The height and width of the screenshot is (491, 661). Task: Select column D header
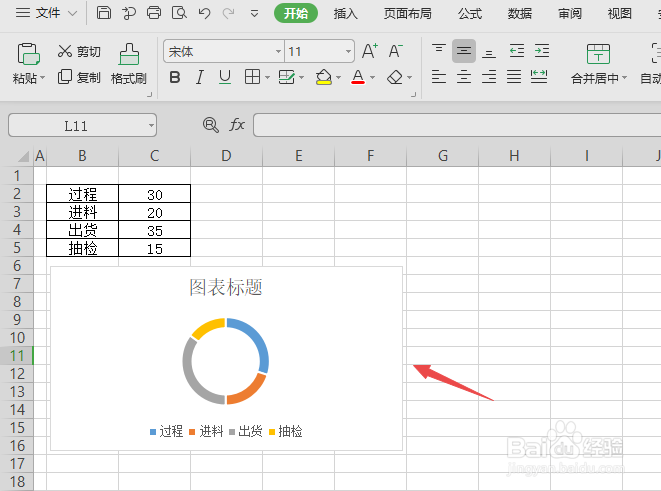click(x=226, y=156)
